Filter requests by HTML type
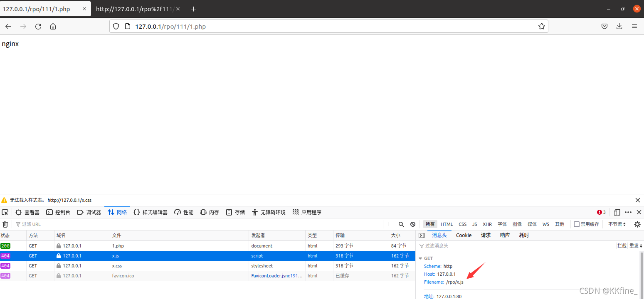This screenshot has height=299, width=644. (x=447, y=224)
